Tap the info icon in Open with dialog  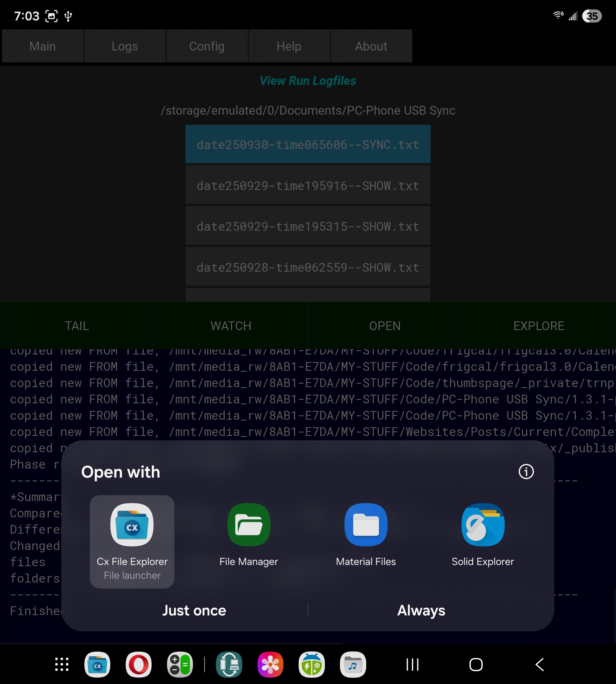pos(526,472)
